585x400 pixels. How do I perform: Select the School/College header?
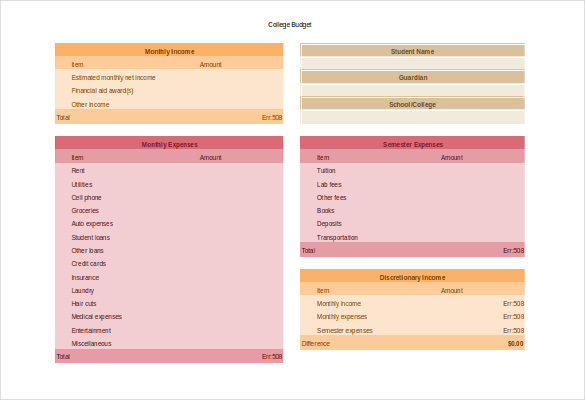point(412,104)
